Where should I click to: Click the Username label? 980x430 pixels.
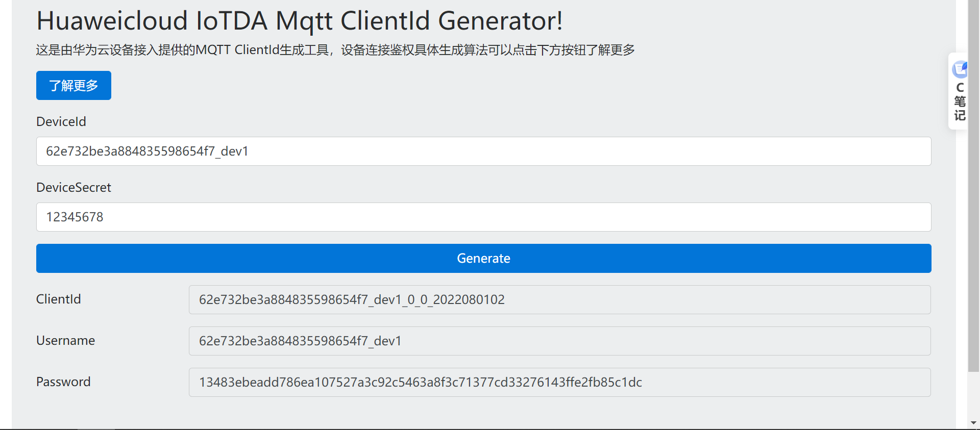click(x=65, y=341)
